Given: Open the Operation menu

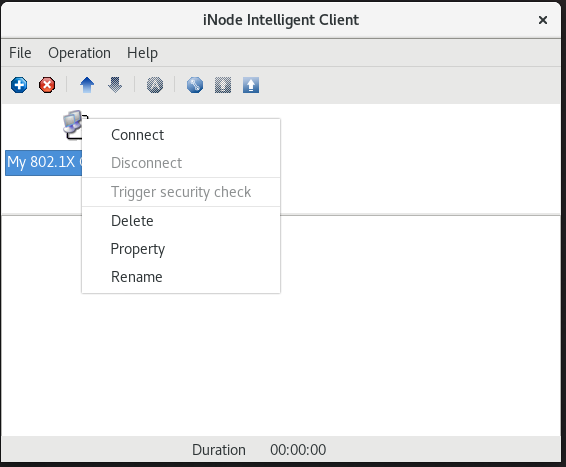Looking at the screenshot, I should (79, 53).
